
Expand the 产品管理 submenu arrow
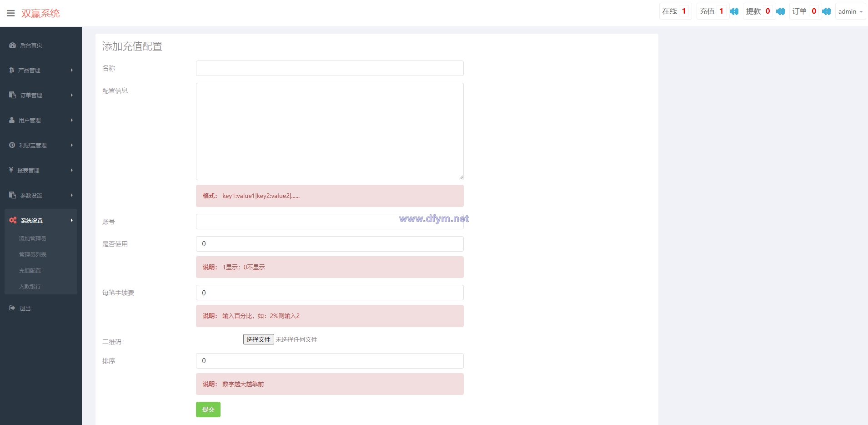pos(72,70)
